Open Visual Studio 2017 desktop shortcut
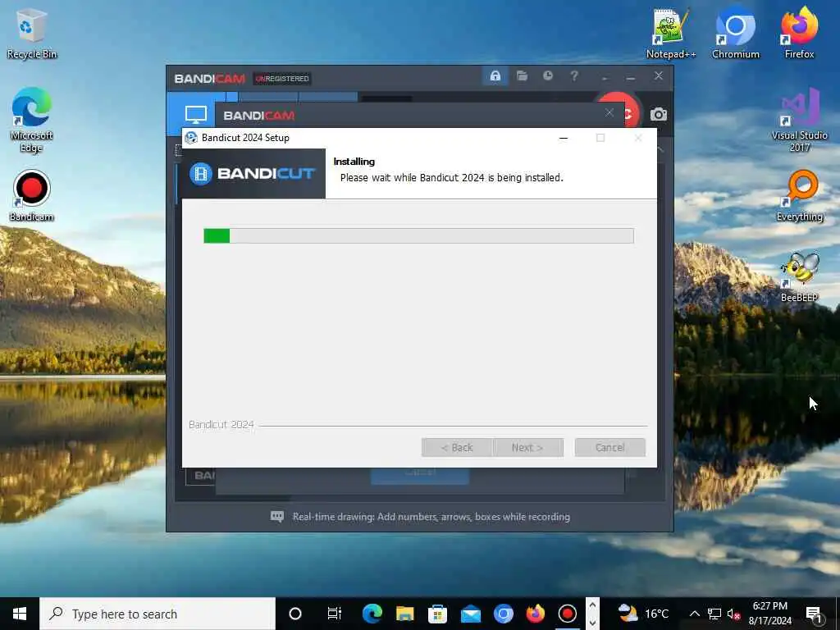840x630 pixels. click(x=799, y=121)
